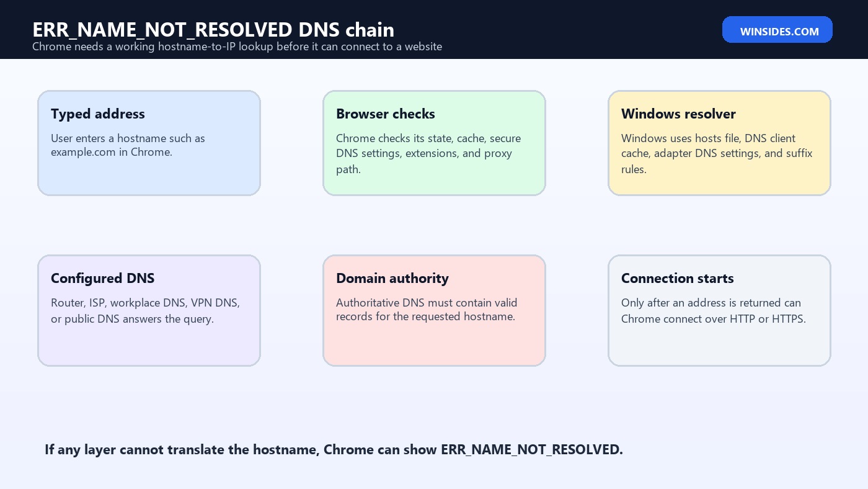Image resolution: width=868 pixels, height=489 pixels.
Task: Click the 'Typed address' heading
Action: [98, 114]
